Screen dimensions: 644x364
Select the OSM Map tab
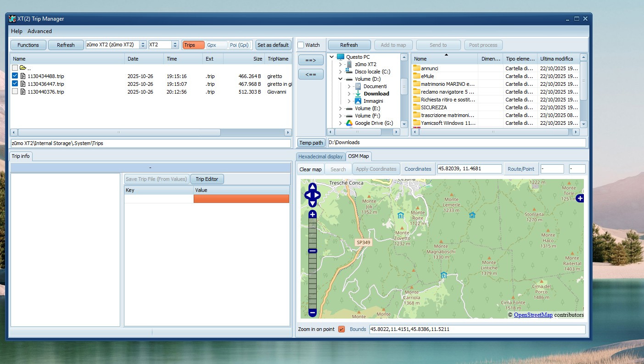click(358, 156)
